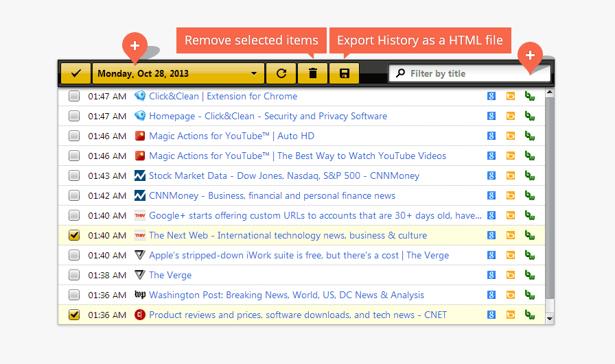This screenshot has width=615, height=364.
Task: Click the trash icon to remove selected items
Action: coord(313,73)
